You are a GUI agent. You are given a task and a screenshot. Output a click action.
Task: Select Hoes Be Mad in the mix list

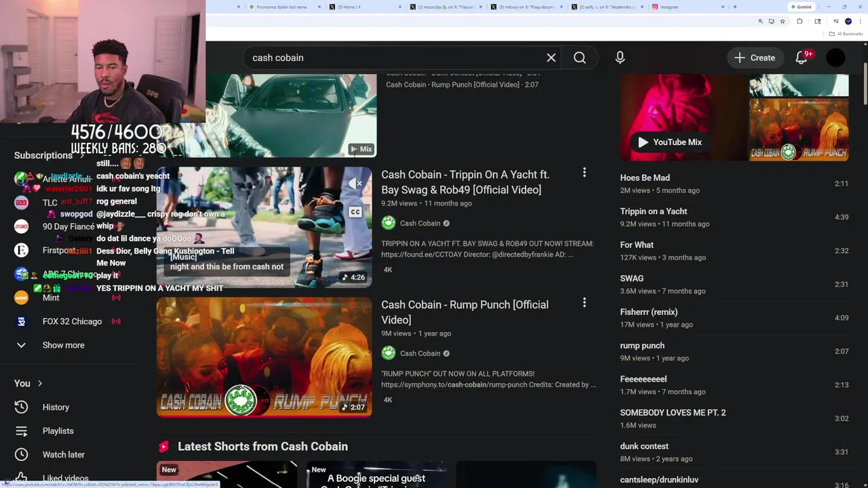pyautogui.click(x=734, y=184)
